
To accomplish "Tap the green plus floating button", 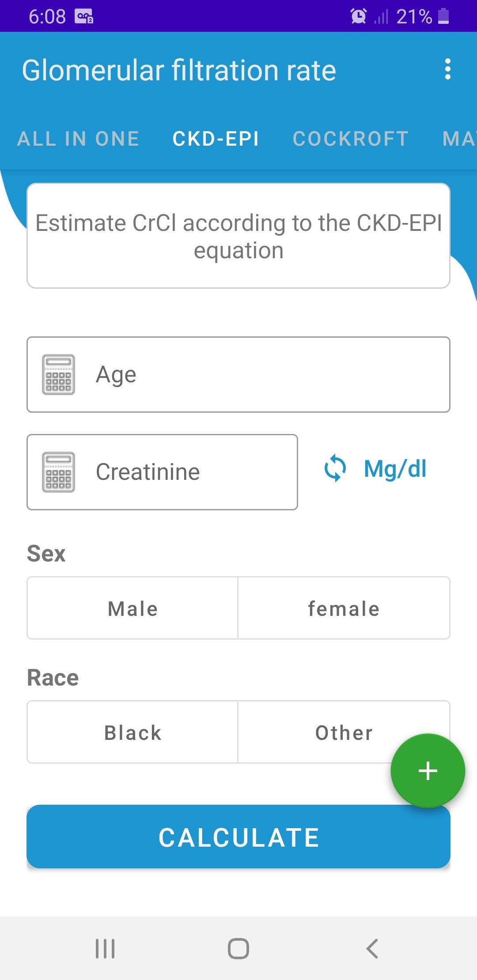I will [x=428, y=771].
